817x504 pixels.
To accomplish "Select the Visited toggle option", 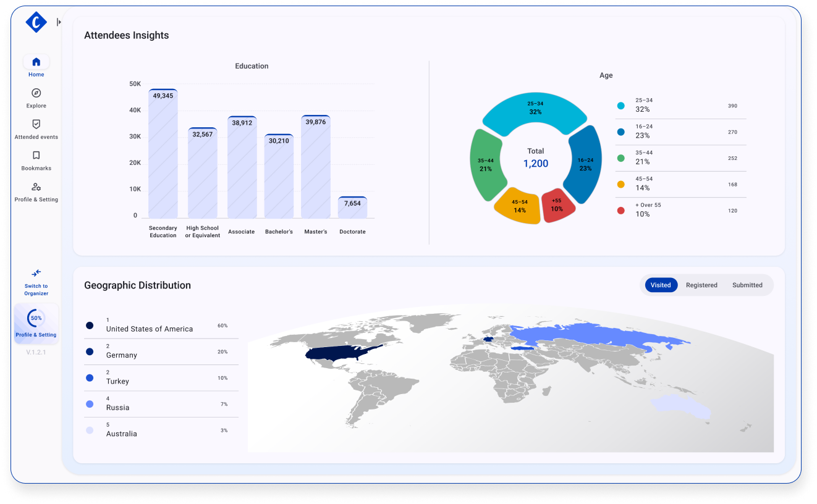I will click(661, 285).
